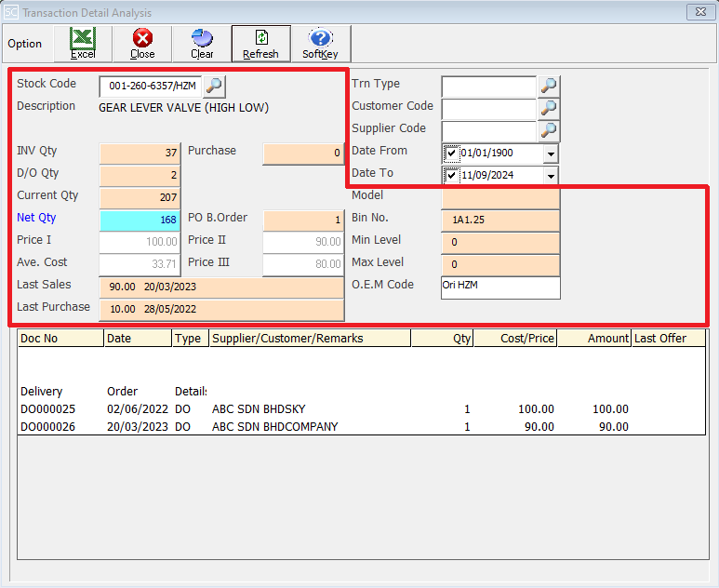Click the Qty column header
This screenshot has height=588, width=719.
(442, 338)
